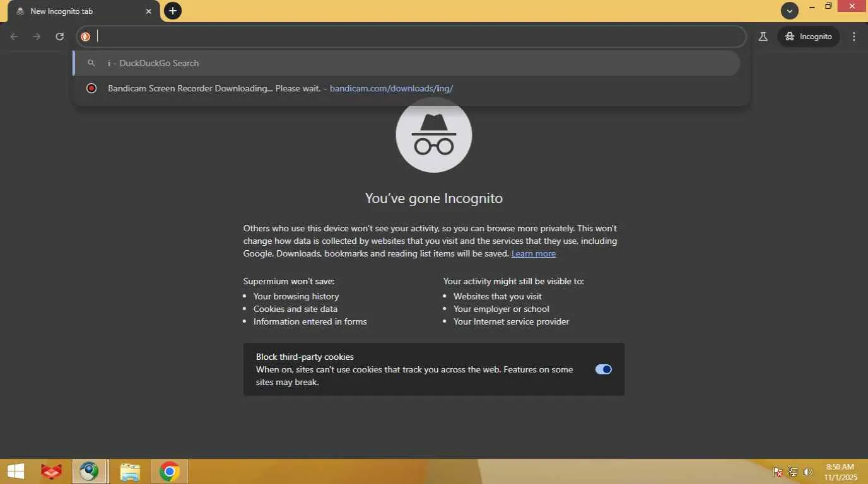
Task: Open the Windows Start button
Action: 16,471
